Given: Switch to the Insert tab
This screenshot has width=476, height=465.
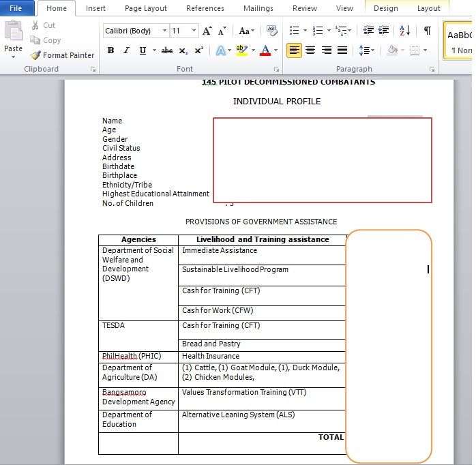Looking at the screenshot, I should tap(95, 8).
